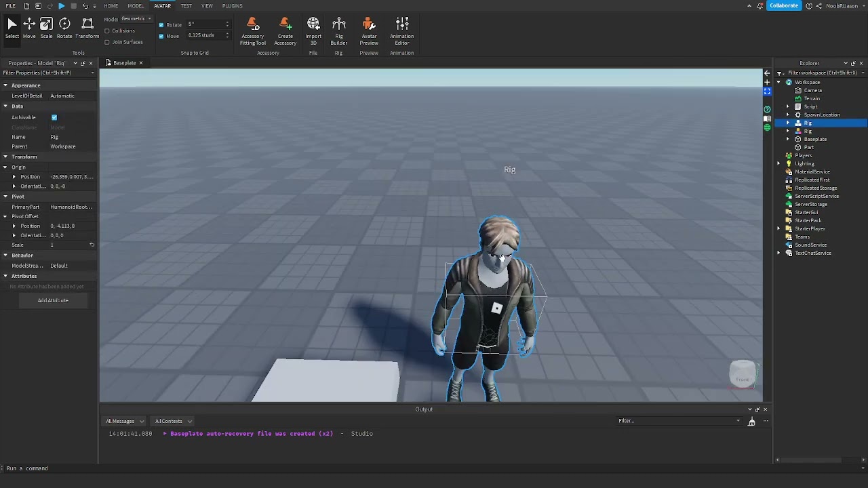868x488 pixels.
Task: Switch to the TEST ribbon tab
Action: [x=186, y=6]
